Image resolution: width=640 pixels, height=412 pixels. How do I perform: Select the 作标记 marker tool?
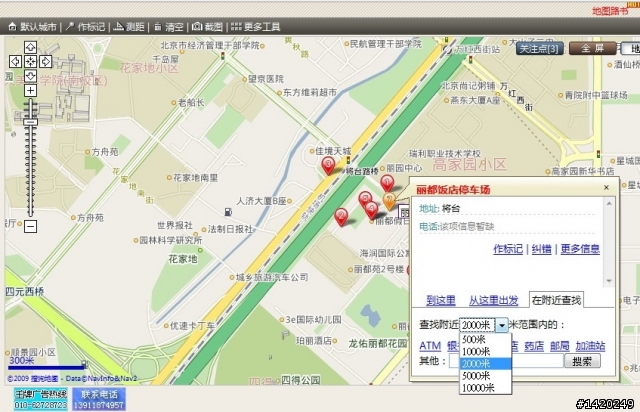click(86, 27)
